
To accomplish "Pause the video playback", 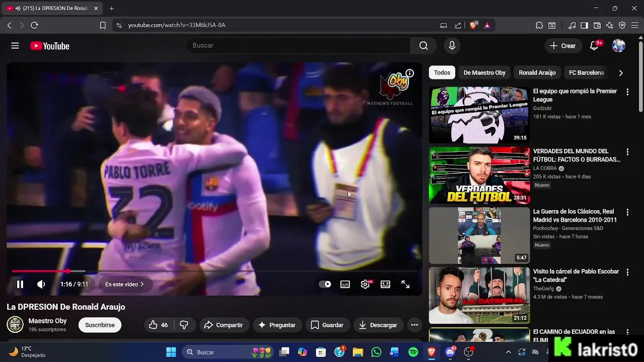I will coord(20,284).
